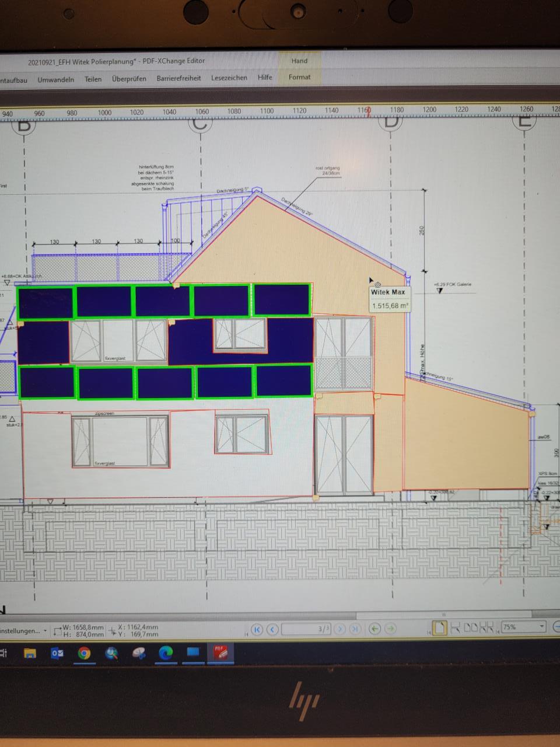Open Google Chrome from taskbar
The image size is (560, 747).
pos(85,653)
